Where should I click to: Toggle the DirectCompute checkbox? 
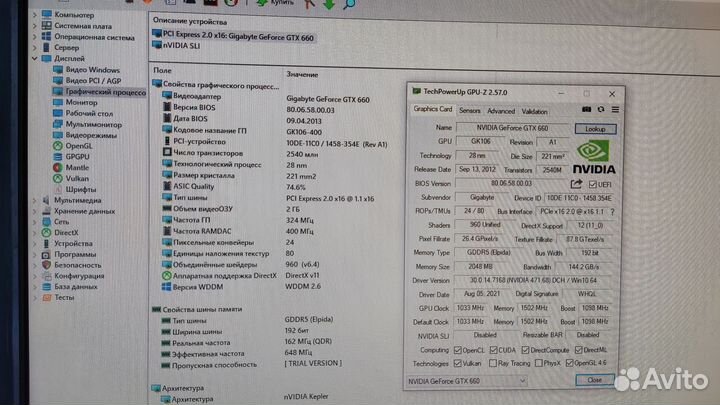pyautogui.click(x=526, y=350)
